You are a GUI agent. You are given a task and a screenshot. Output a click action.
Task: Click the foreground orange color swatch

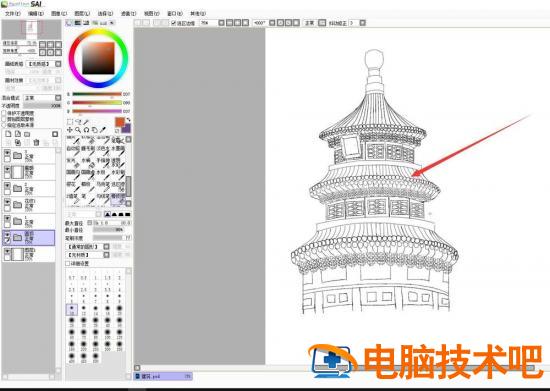120,122
